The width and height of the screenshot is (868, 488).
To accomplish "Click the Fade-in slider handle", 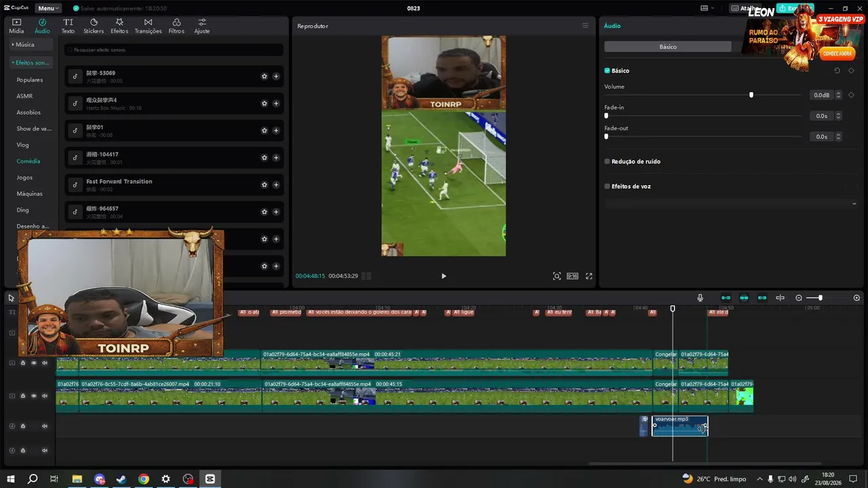I will coord(606,116).
